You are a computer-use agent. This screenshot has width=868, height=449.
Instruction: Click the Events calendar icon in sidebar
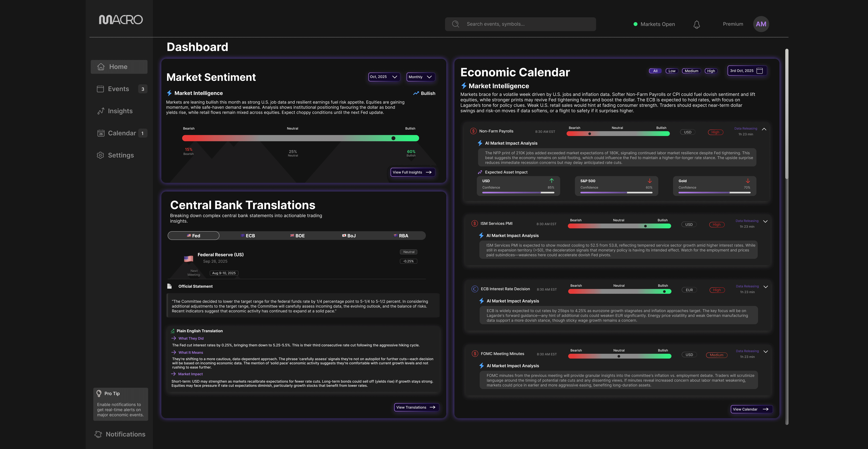click(x=100, y=89)
